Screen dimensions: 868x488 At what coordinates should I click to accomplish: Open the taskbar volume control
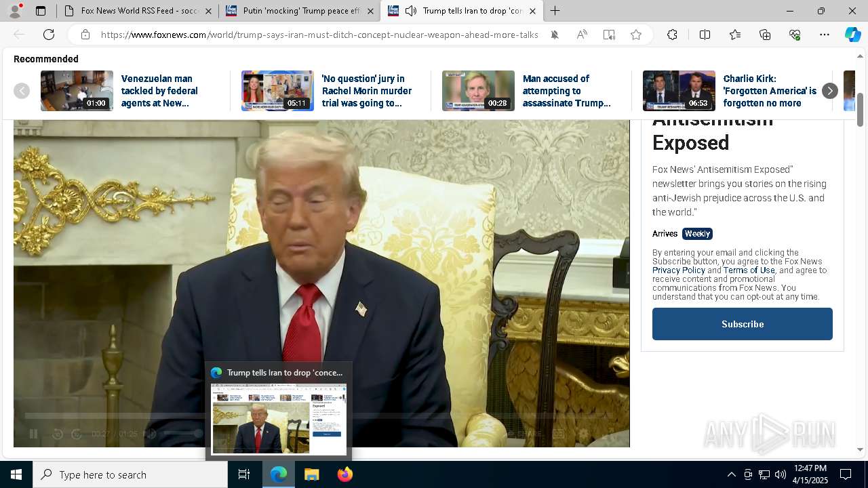click(781, 474)
